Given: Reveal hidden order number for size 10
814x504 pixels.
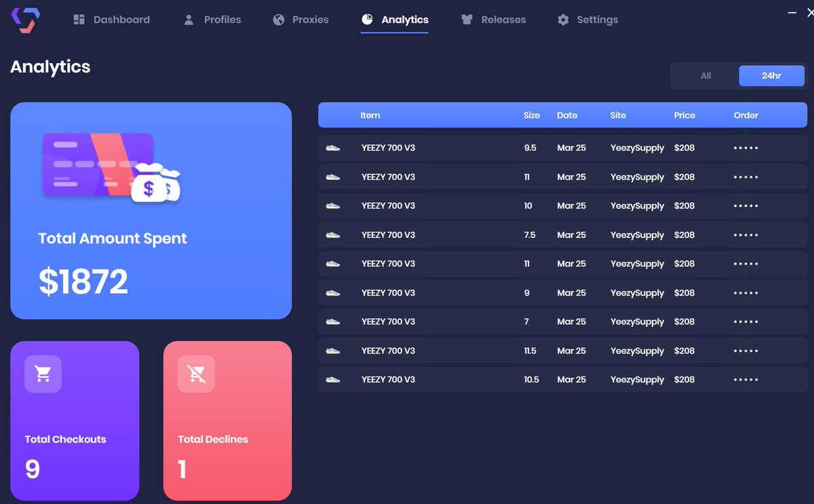Looking at the screenshot, I should (x=745, y=206).
